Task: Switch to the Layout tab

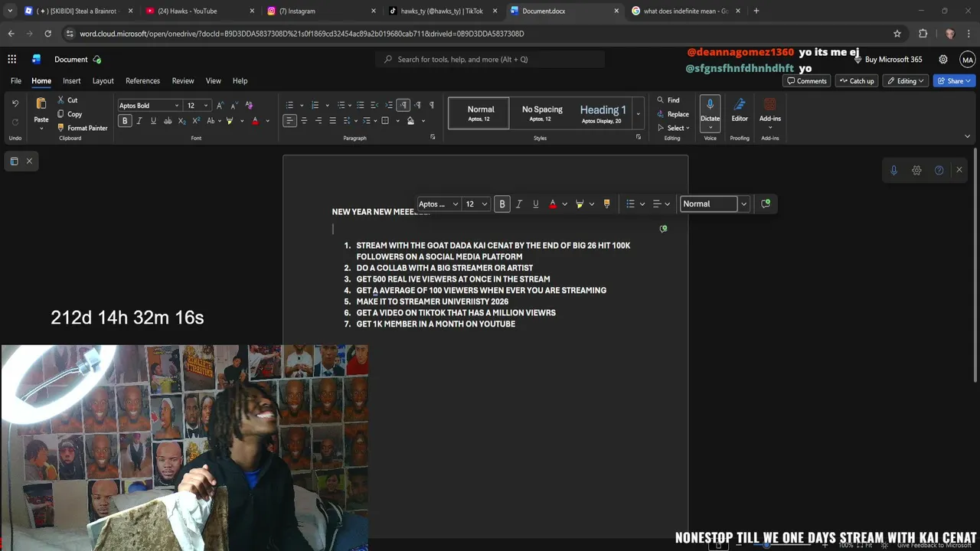Action: [103, 80]
